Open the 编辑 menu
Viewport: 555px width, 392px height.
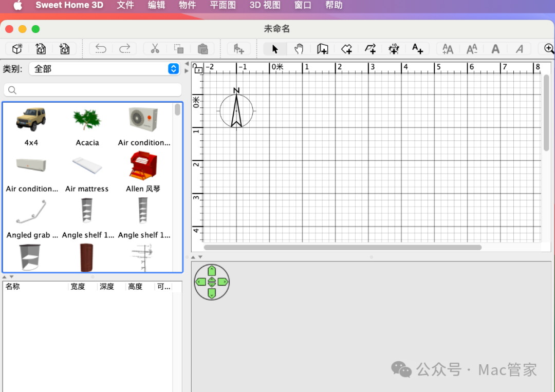pyautogui.click(x=156, y=5)
